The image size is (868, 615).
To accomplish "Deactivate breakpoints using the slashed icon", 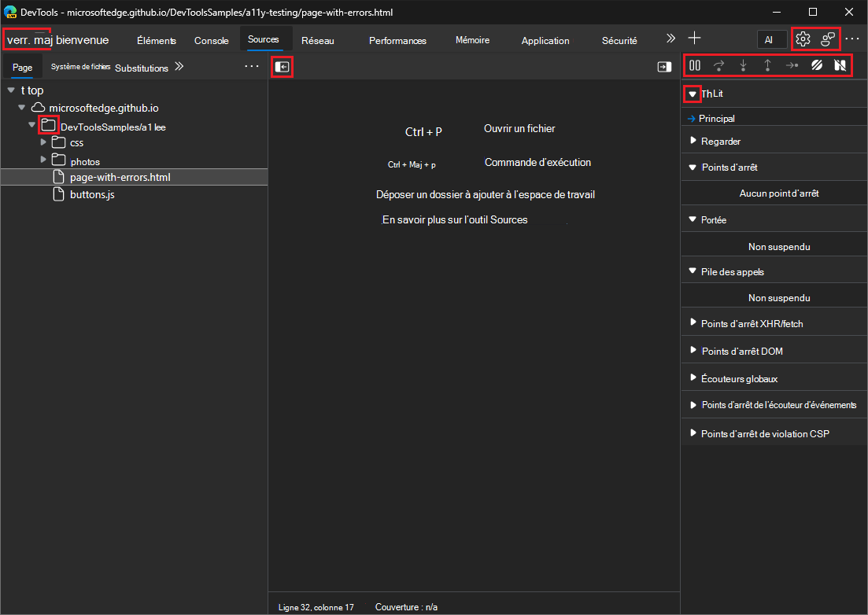I will 817,65.
